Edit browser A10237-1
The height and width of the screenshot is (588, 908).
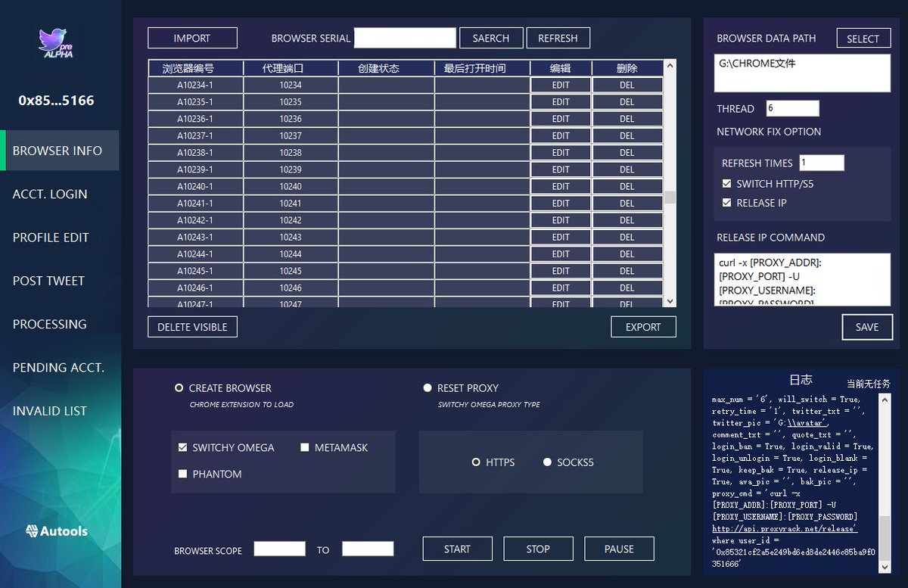pos(561,135)
